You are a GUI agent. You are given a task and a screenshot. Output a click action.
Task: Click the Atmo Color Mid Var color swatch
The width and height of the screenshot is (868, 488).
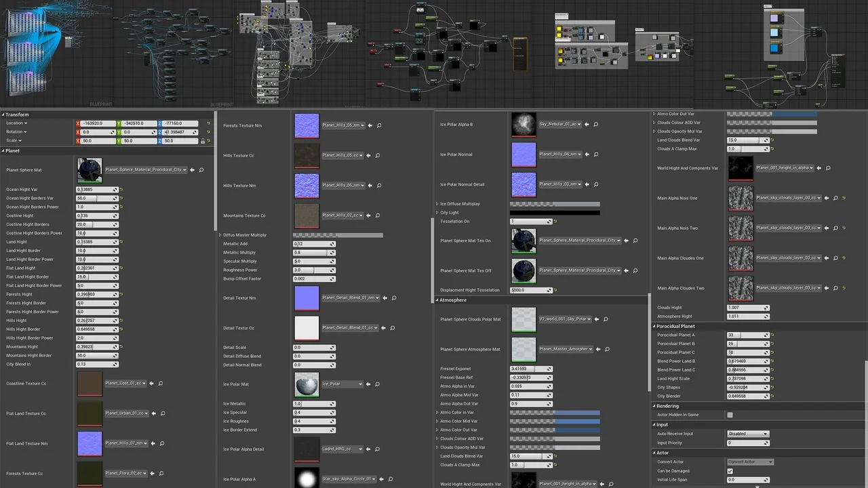pyautogui.click(x=554, y=421)
